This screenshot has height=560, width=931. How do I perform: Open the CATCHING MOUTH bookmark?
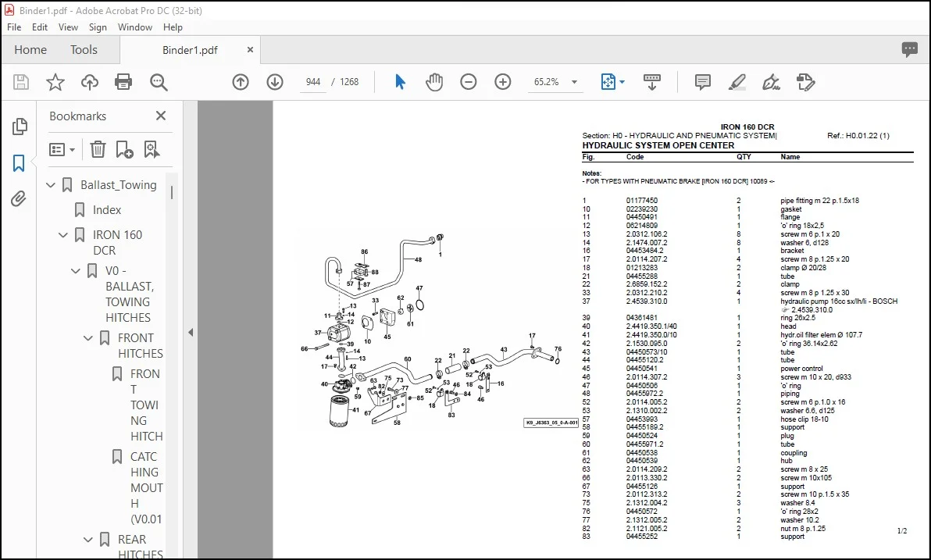click(x=146, y=488)
